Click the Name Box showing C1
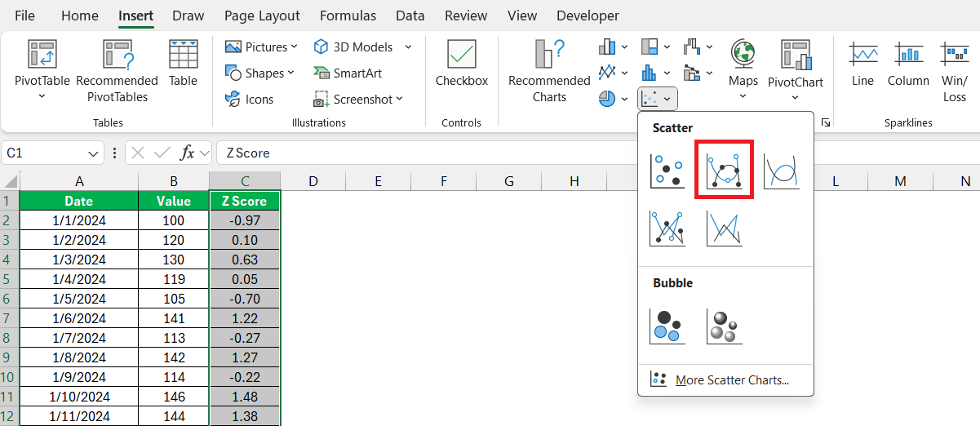This screenshot has height=426, width=980. [45, 153]
